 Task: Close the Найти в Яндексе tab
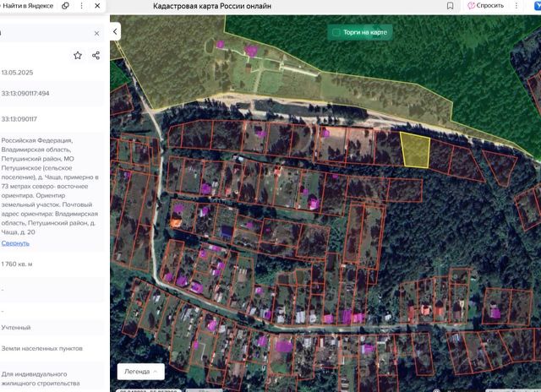(97, 6)
